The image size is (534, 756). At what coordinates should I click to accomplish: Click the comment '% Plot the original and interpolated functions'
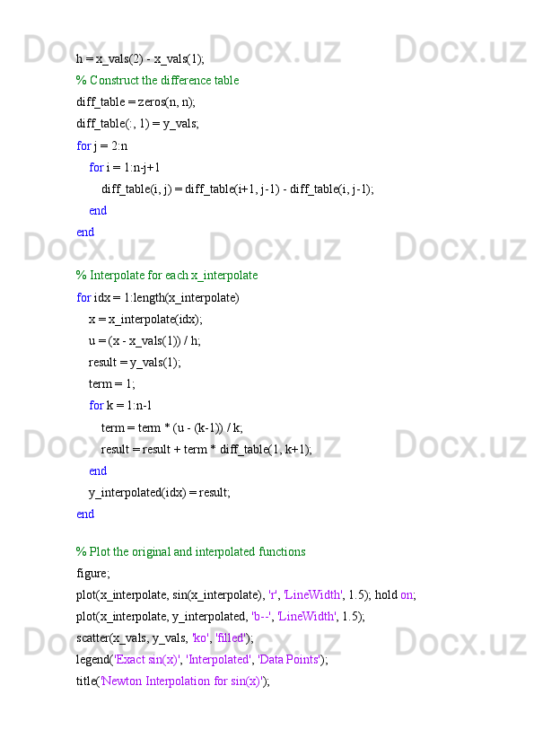click(x=191, y=551)
